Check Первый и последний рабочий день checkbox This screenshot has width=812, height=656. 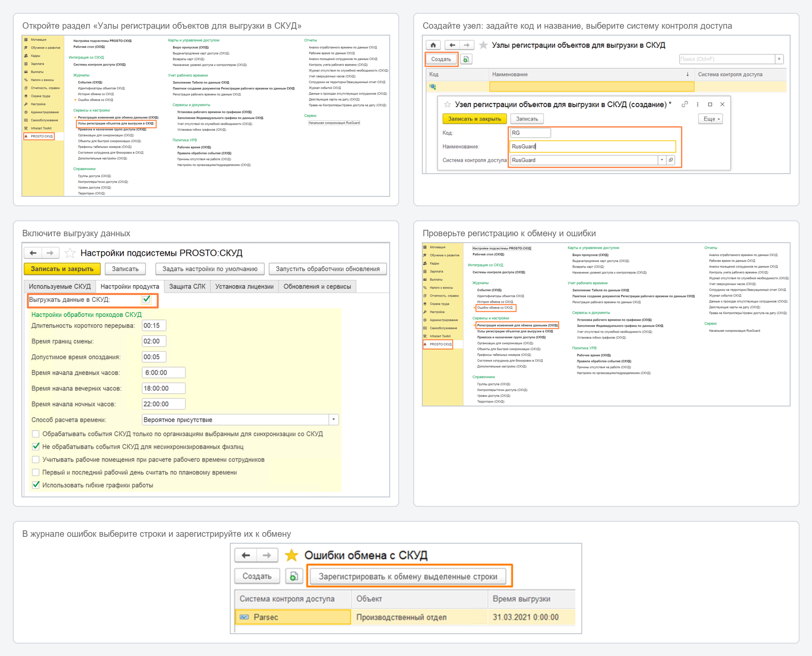[x=36, y=472]
